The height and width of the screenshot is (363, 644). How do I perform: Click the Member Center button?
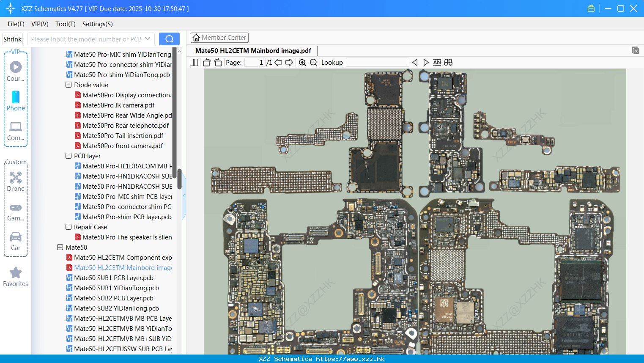(219, 38)
